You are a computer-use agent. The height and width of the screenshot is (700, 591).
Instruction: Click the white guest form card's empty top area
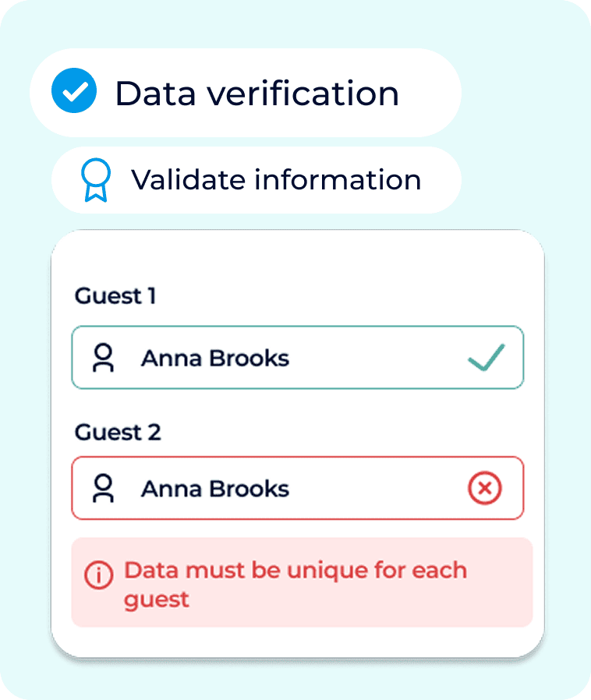click(298, 256)
